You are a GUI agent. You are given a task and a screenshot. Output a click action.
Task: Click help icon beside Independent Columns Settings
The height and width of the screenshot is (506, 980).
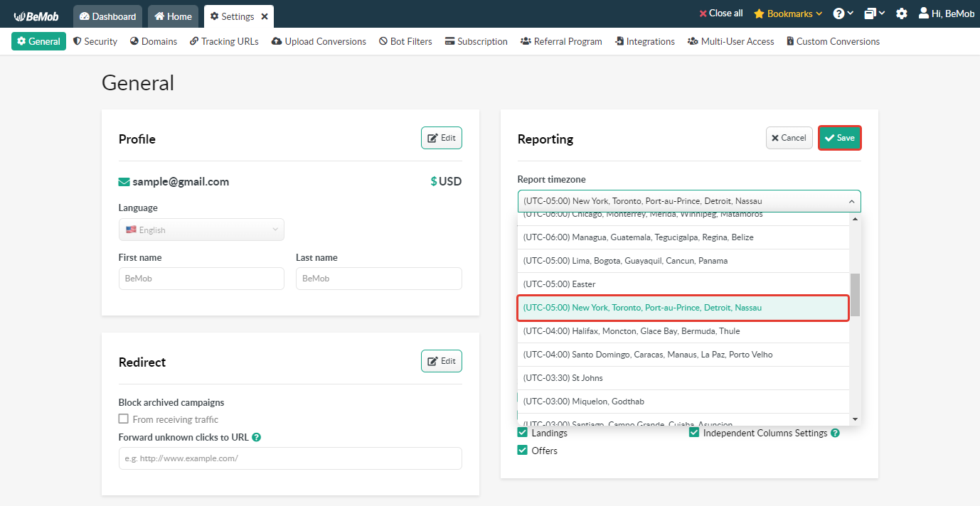[x=836, y=433]
